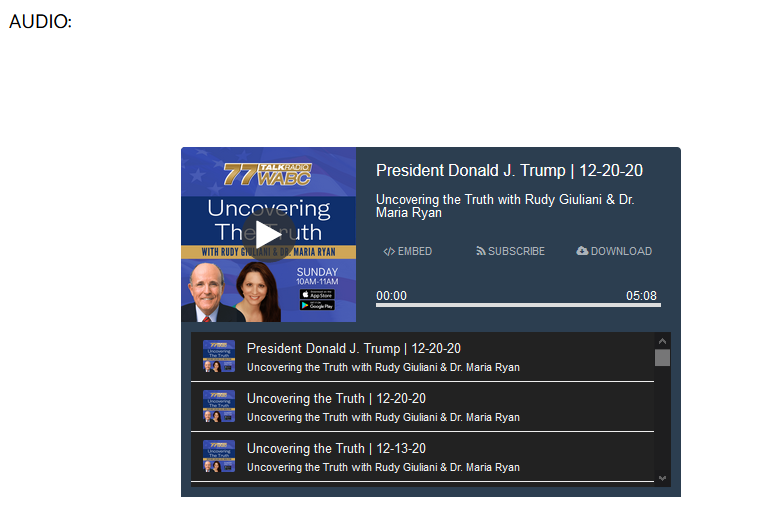Click the thumbnail of the President Donald J. Trump playlist item

coord(219,356)
